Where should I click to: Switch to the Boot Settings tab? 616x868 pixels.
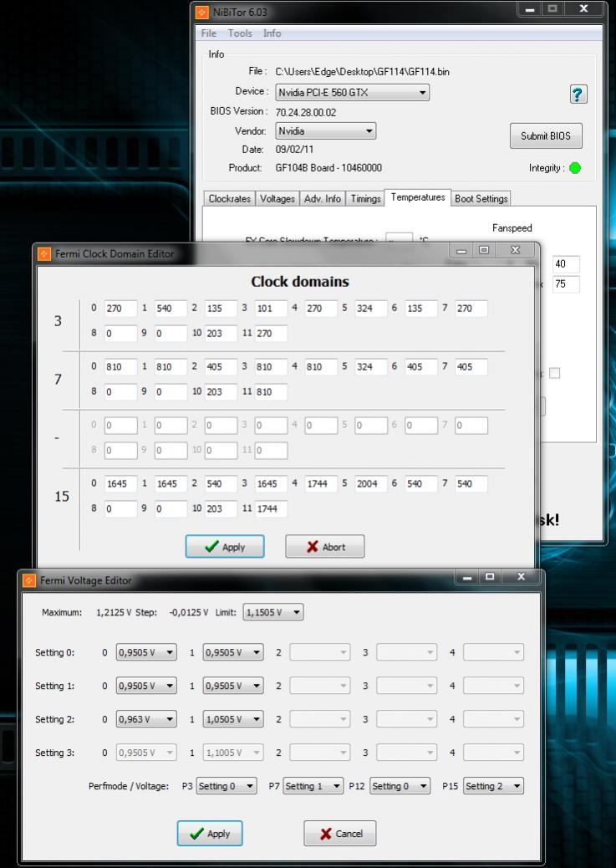click(481, 199)
